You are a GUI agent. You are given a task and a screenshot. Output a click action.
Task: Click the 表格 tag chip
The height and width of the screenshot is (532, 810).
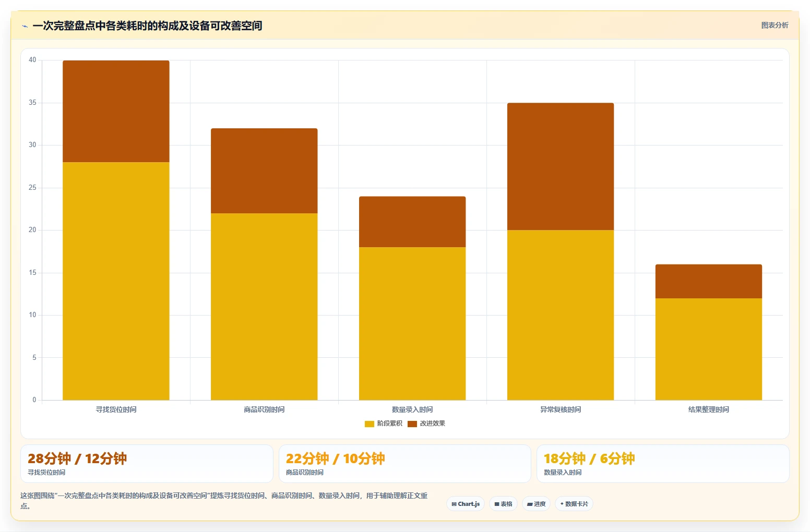tap(503, 504)
